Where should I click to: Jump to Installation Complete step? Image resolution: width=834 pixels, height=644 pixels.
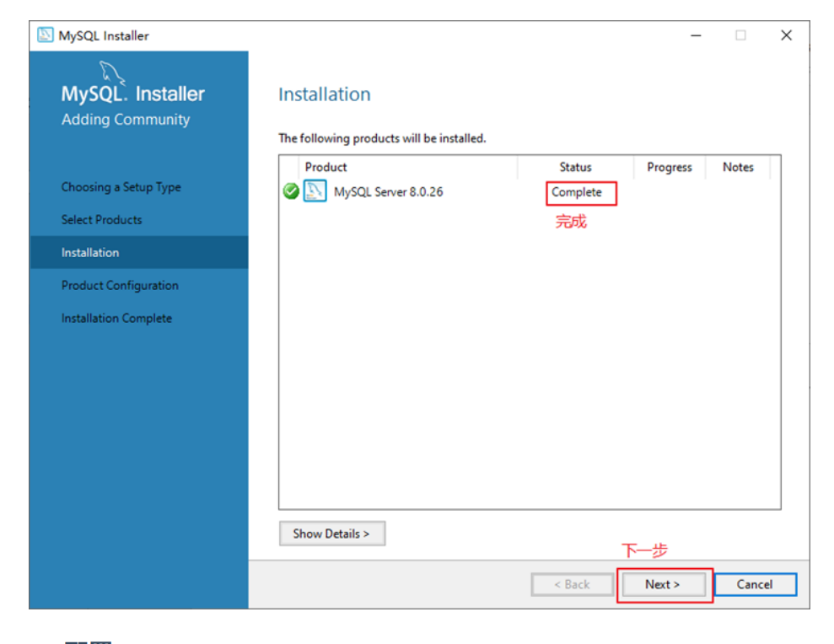click(116, 318)
